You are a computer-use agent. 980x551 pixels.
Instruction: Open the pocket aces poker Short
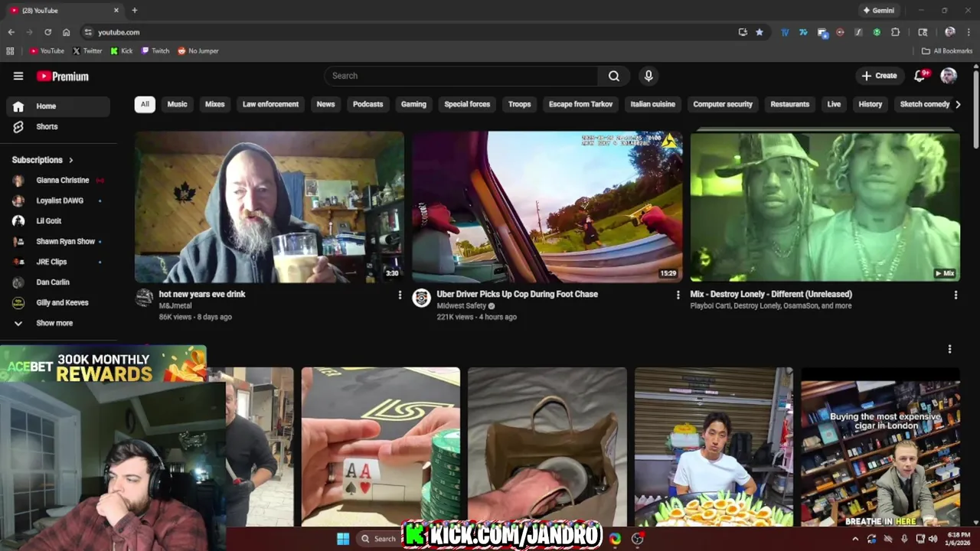coord(381,446)
